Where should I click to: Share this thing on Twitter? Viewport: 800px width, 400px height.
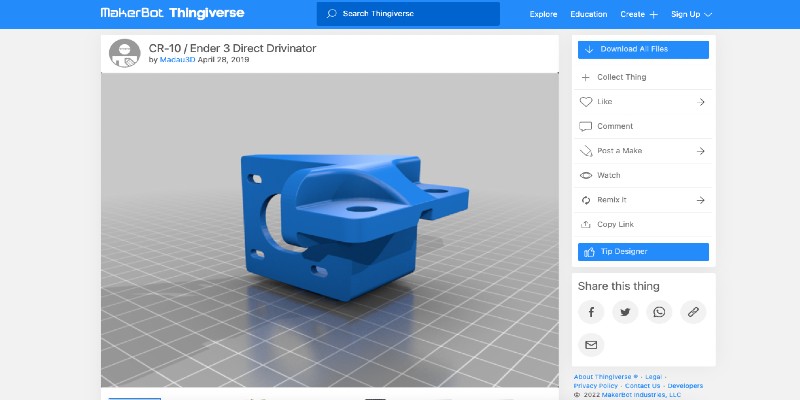pyautogui.click(x=625, y=312)
